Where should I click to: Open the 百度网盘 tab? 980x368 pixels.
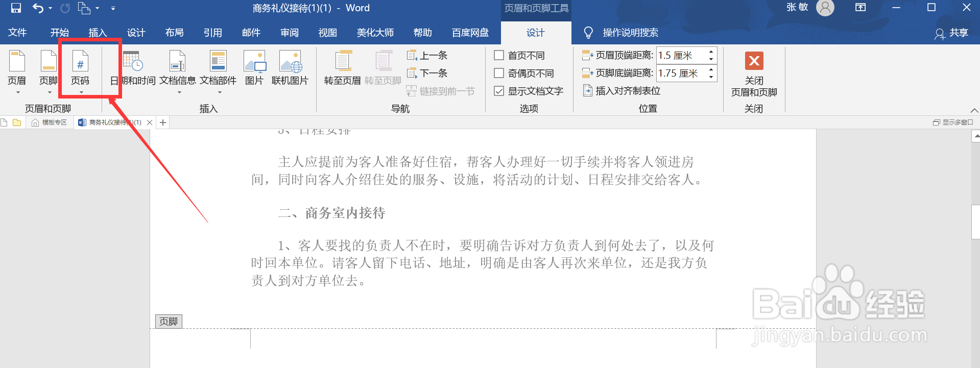(470, 33)
